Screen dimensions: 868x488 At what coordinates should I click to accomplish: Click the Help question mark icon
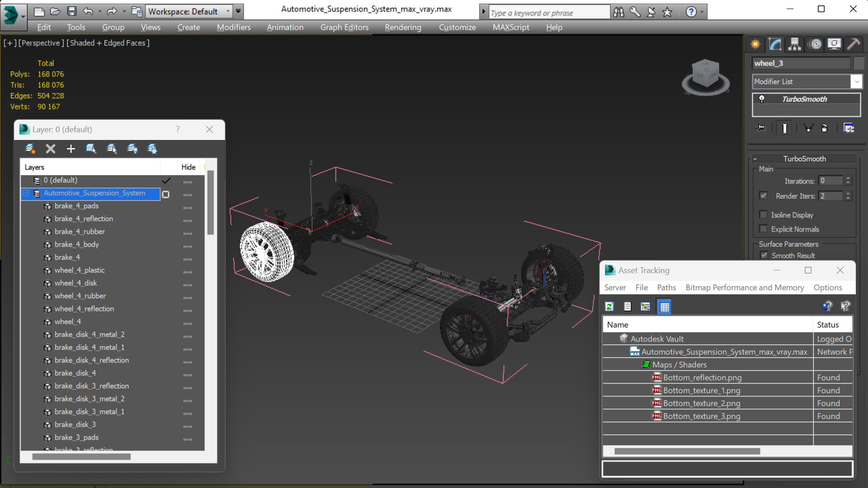tap(691, 12)
